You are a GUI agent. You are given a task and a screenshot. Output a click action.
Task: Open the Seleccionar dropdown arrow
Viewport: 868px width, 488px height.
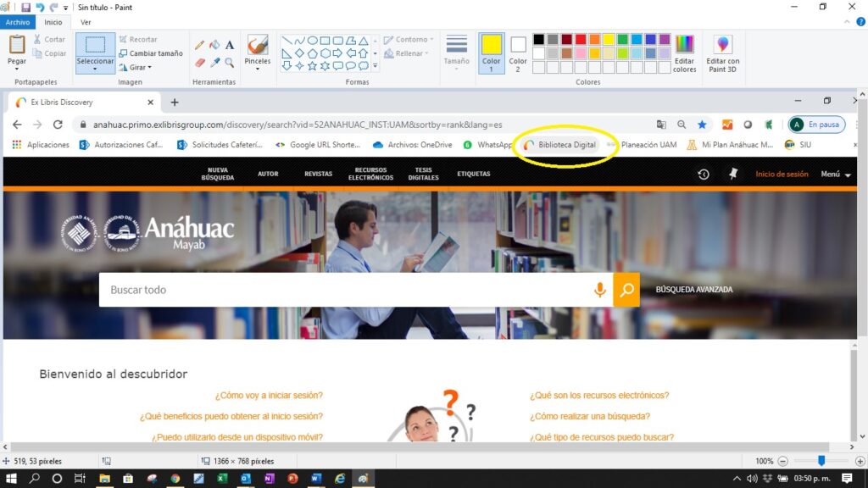pos(95,69)
